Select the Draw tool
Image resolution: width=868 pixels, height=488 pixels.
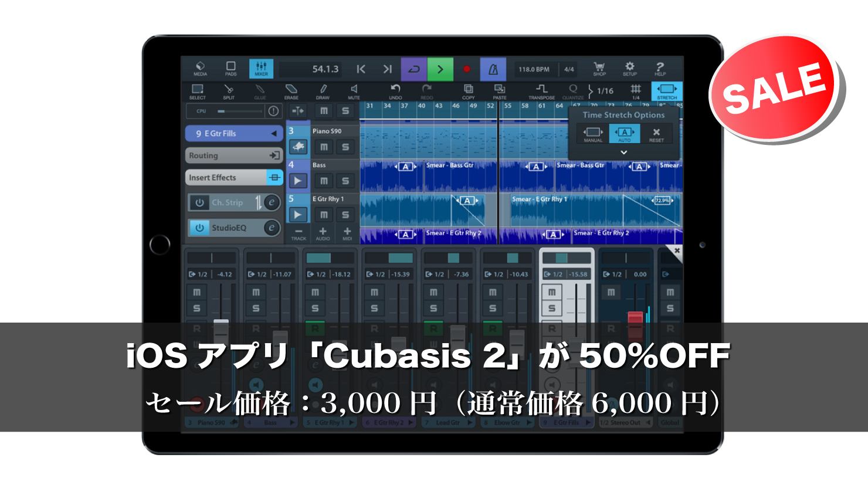pyautogui.click(x=323, y=91)
